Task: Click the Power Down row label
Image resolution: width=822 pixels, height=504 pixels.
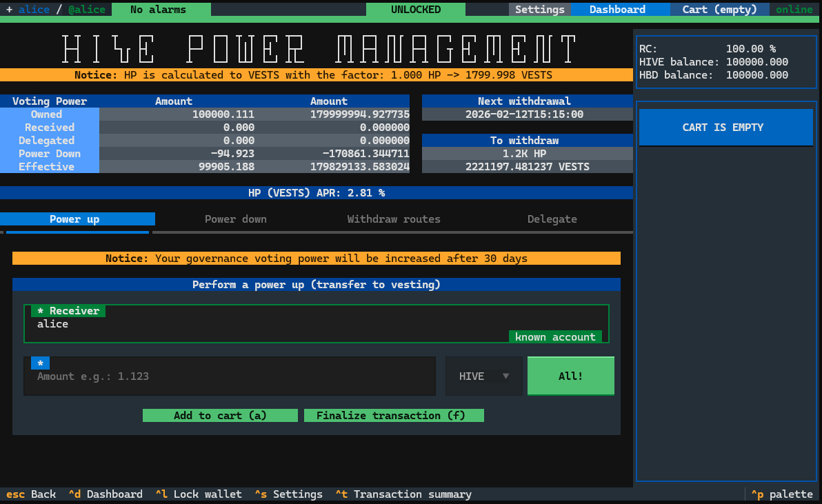Action: [49, 154]
